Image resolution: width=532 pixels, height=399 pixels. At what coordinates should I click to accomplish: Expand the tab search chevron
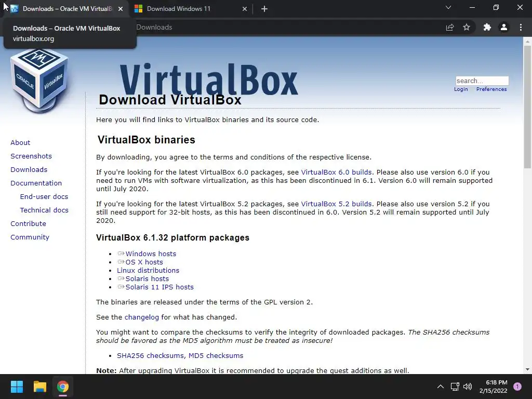pyautogui.click(x=448, y=7)
